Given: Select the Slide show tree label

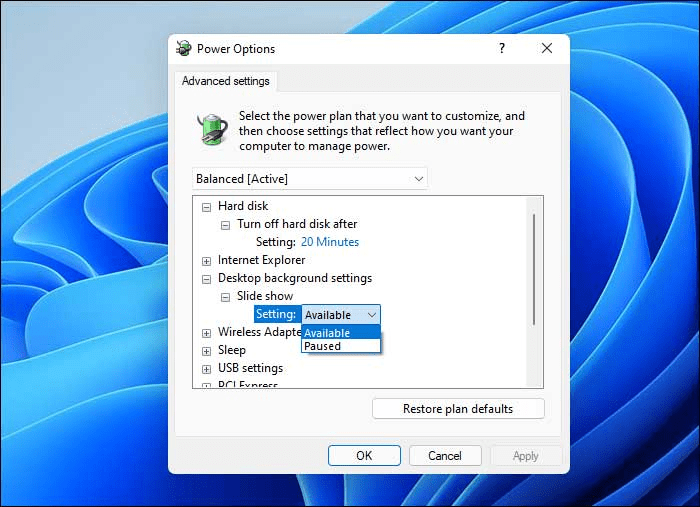Looking at the screenshot, I should (x=265, y=296).
